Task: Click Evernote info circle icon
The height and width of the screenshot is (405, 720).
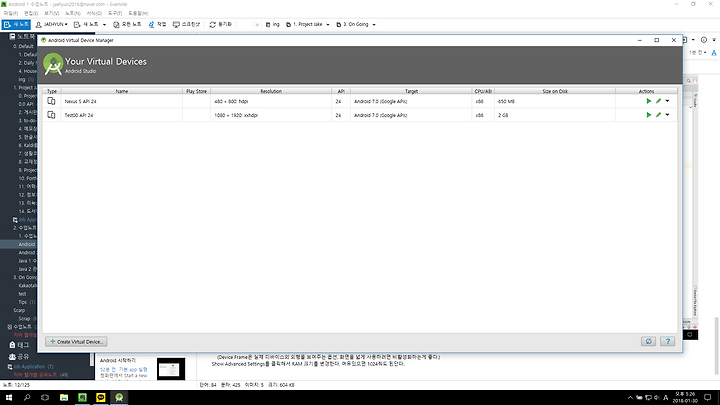Action: pyautogui.click(x=703, y=40)
